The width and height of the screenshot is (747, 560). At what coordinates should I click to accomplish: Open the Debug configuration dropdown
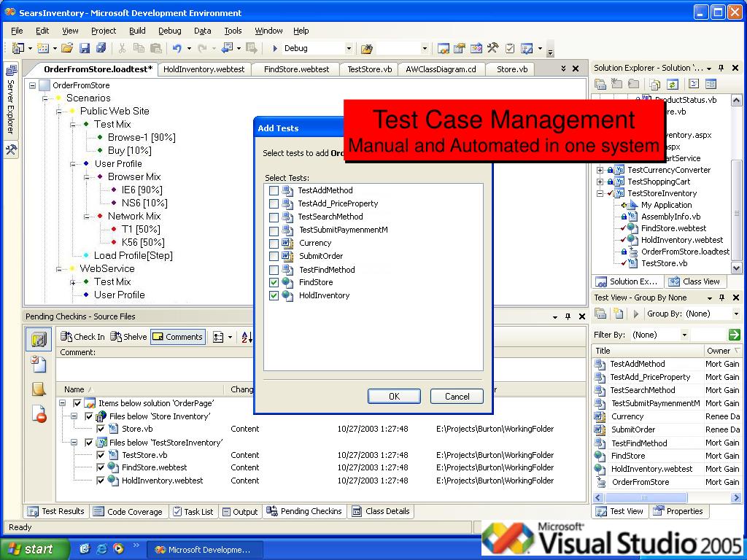[x=349, y=49]
